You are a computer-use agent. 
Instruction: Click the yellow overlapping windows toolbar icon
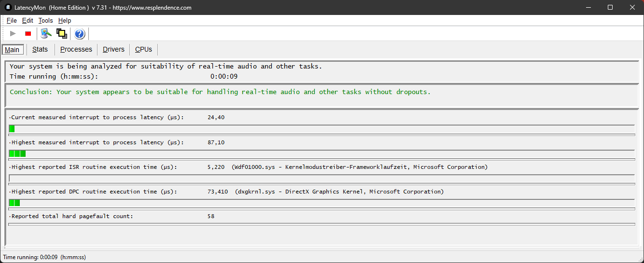coord(61,33)
